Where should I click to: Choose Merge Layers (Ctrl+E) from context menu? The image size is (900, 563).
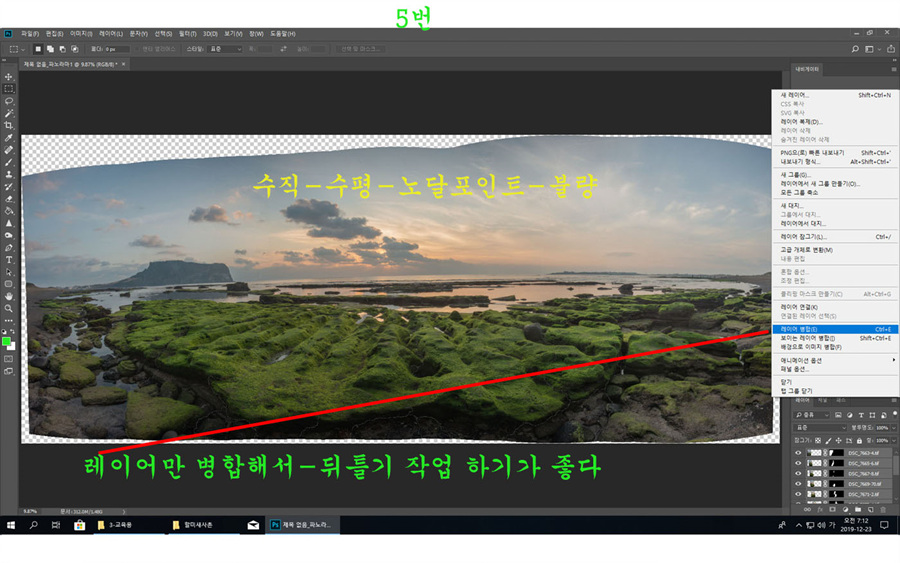point(835,329)
